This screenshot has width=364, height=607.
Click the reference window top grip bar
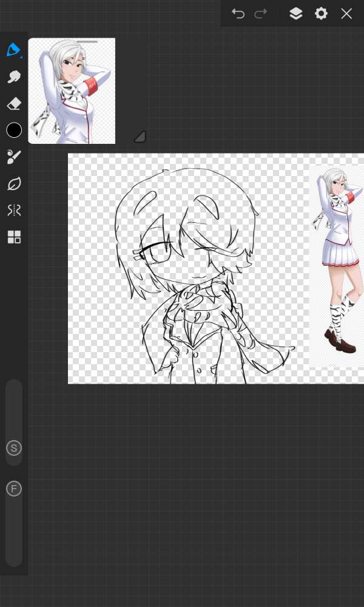tap(87, 42)
